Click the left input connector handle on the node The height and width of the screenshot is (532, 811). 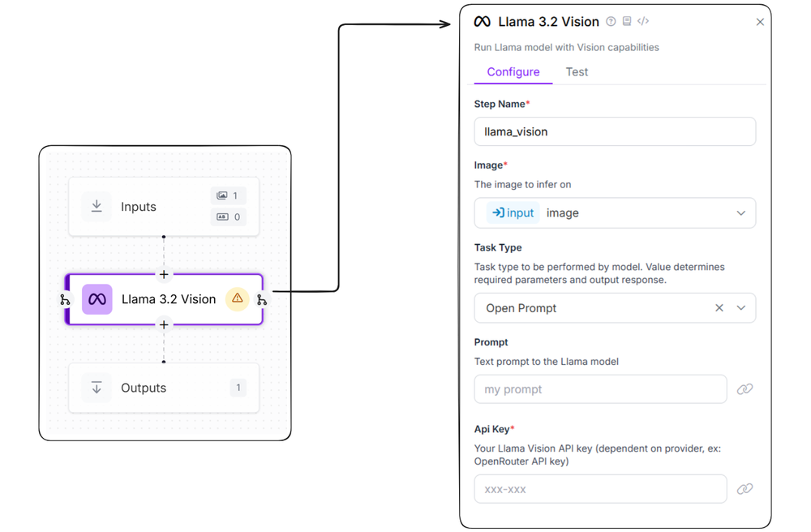64,299
